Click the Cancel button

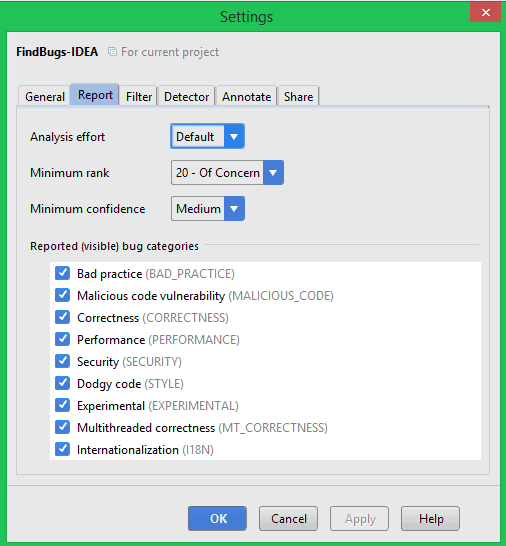tap(288, 518)
